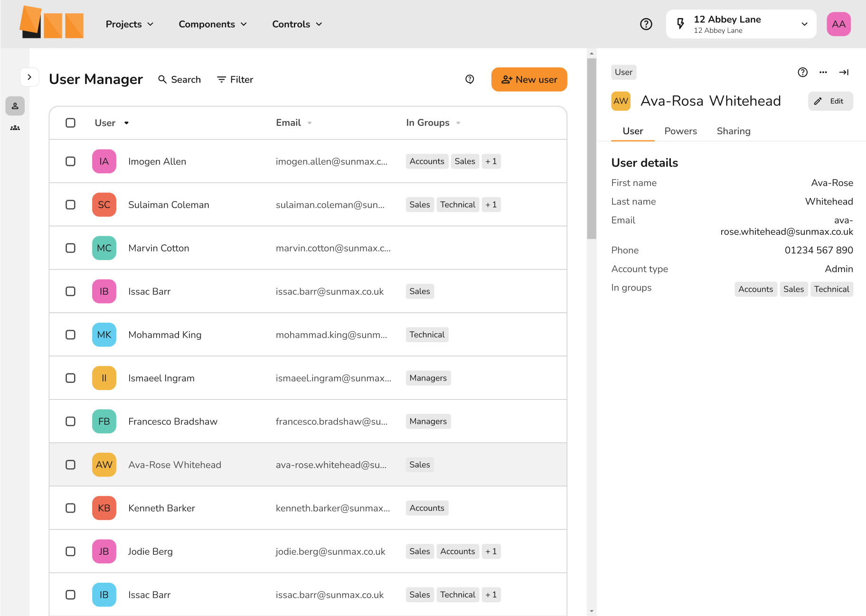Click the lightning icon in site selector

point(680,24)
